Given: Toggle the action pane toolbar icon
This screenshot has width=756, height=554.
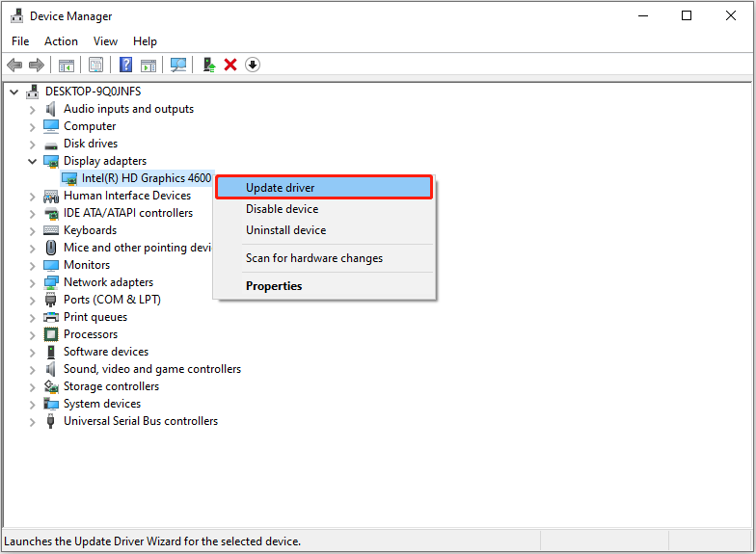Looking at the screenshot, I should coord(148,66).
